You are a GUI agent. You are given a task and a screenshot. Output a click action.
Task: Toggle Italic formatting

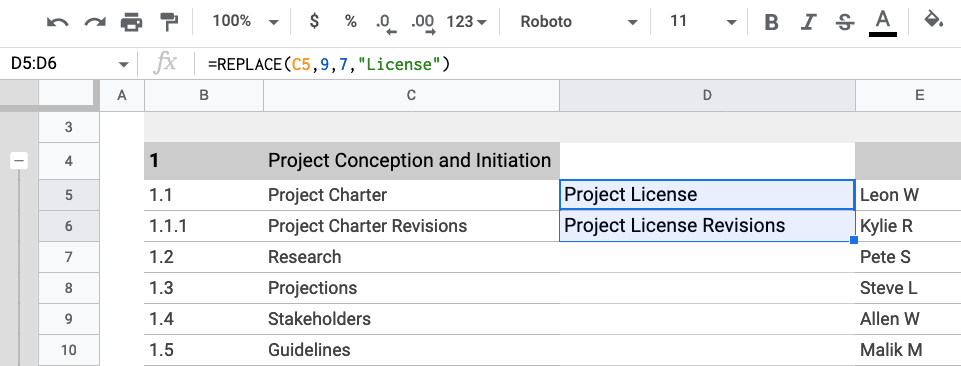point(809,23)
